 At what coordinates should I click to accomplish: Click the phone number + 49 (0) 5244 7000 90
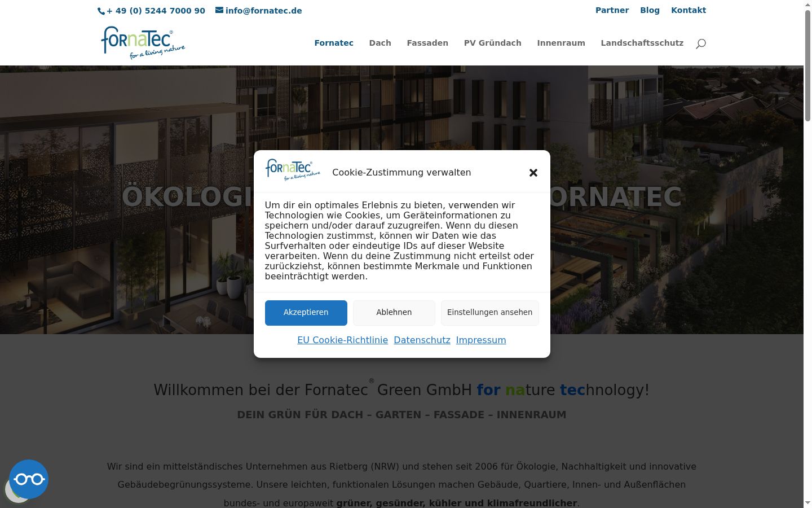[156, 11]
